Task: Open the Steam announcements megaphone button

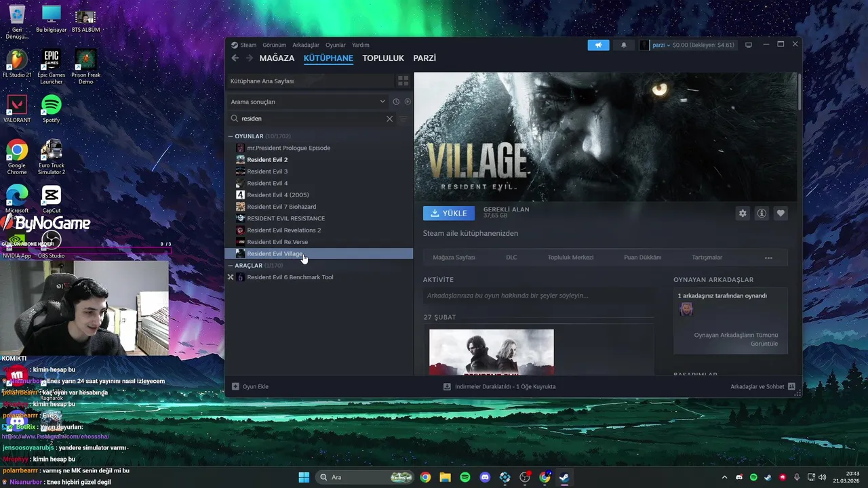Action: [598, 45]
